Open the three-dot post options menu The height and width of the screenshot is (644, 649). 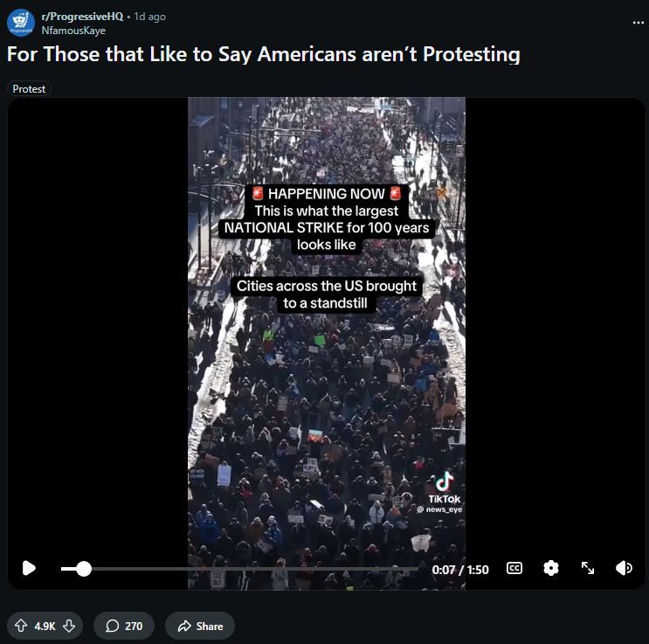coord(639,23)
